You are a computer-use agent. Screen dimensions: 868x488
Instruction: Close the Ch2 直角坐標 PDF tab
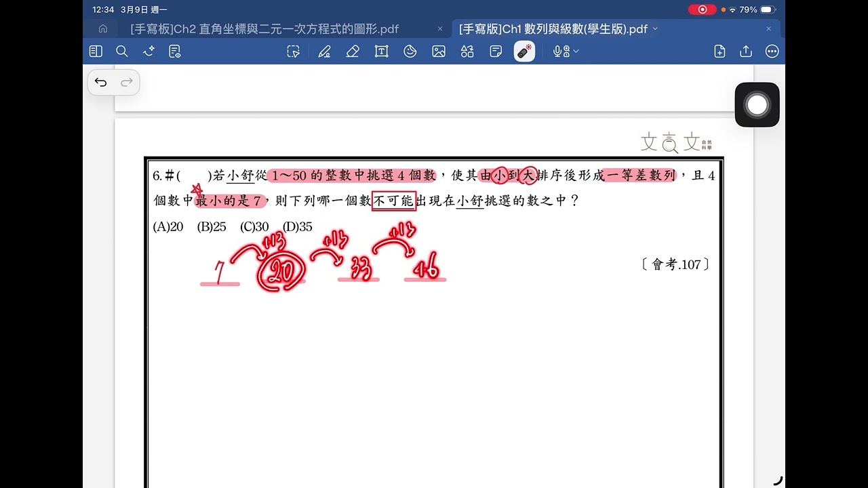click(x=440, y=29)
